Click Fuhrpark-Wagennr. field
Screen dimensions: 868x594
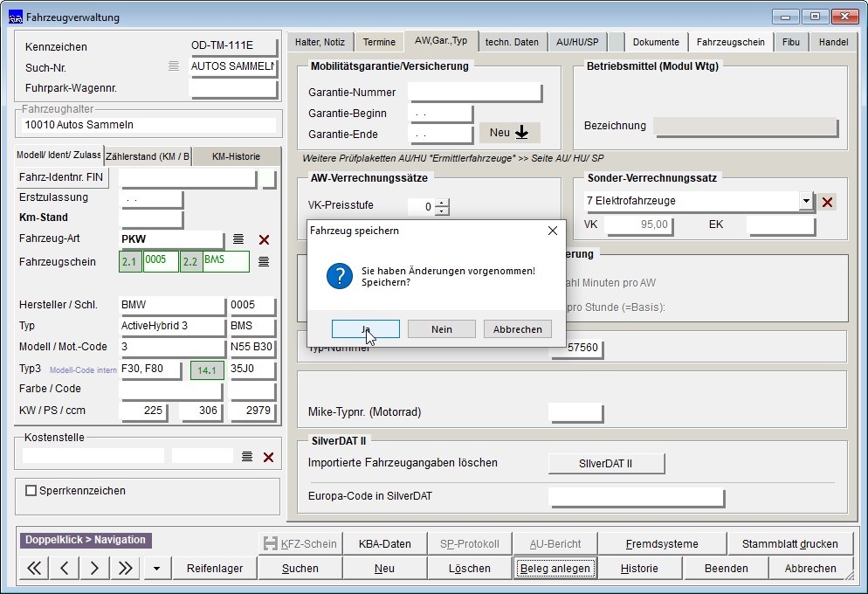point(232,88)
